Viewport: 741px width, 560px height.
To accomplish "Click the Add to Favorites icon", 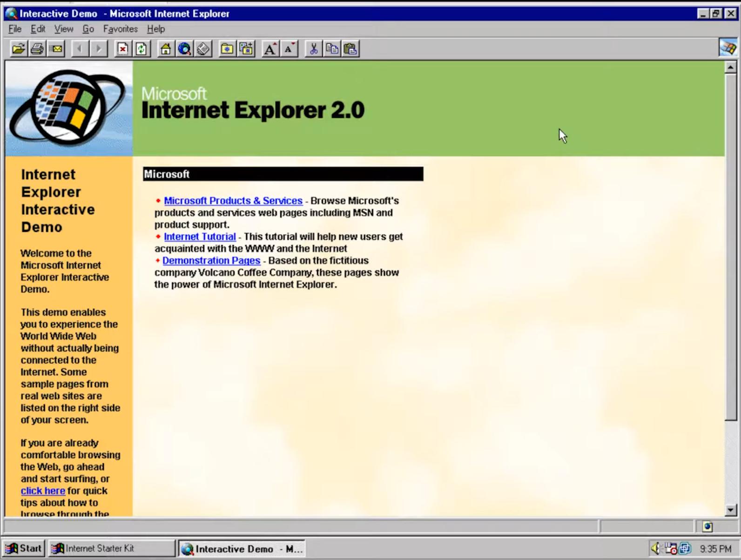I will click(x=246, y=49).
